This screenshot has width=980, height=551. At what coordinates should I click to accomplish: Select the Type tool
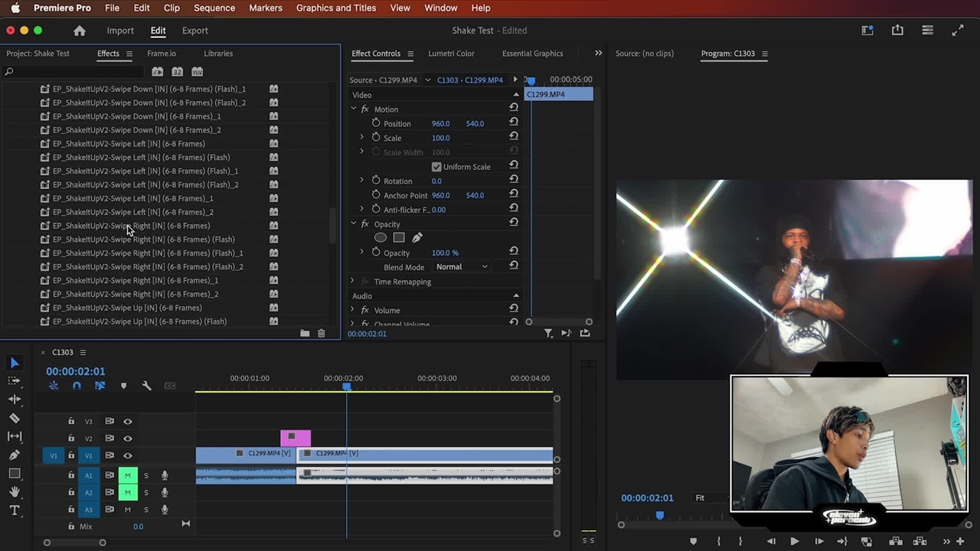(15, 510)
